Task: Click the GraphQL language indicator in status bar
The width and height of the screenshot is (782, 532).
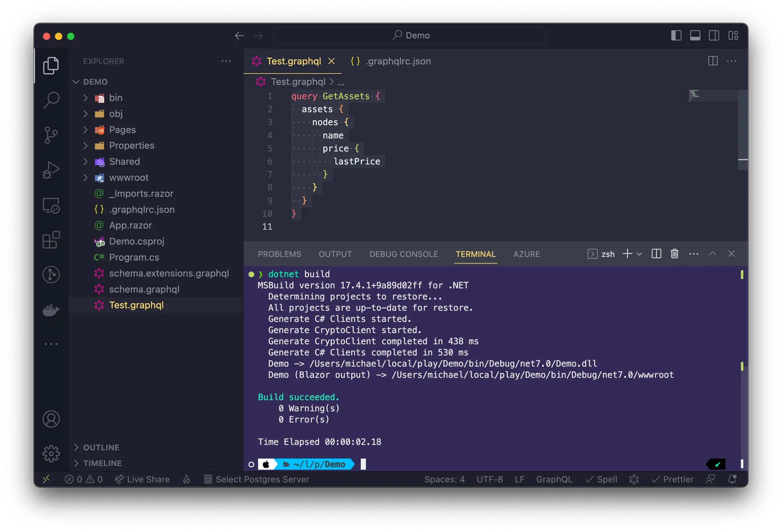Action: tap(554, 479)
